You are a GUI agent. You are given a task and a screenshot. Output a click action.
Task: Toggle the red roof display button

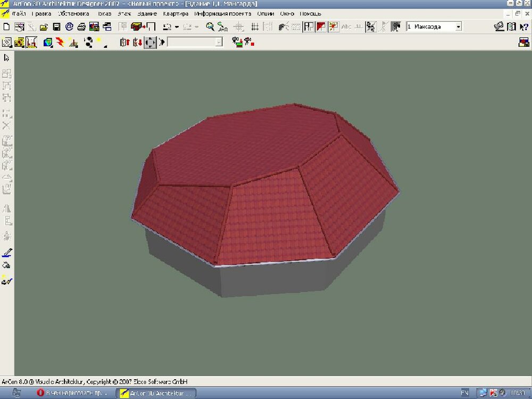321,26
